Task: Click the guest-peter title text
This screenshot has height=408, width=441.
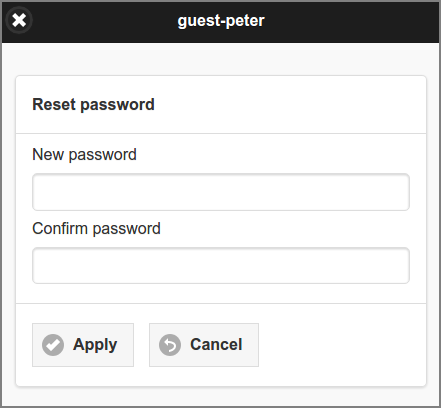Action: [x=221, y=21]
